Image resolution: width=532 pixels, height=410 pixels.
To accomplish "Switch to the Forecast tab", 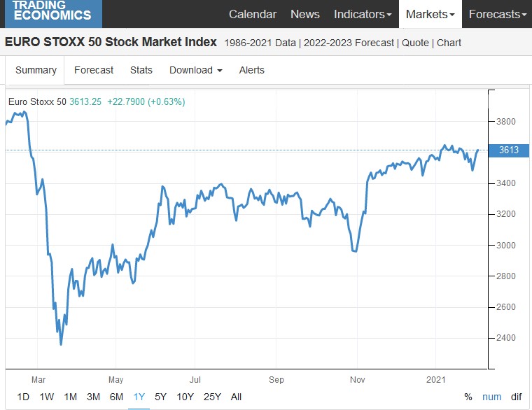I will (94, 70).
